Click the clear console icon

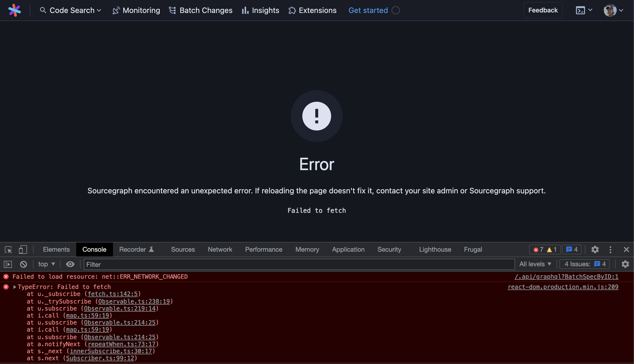[x=24, y=264]
